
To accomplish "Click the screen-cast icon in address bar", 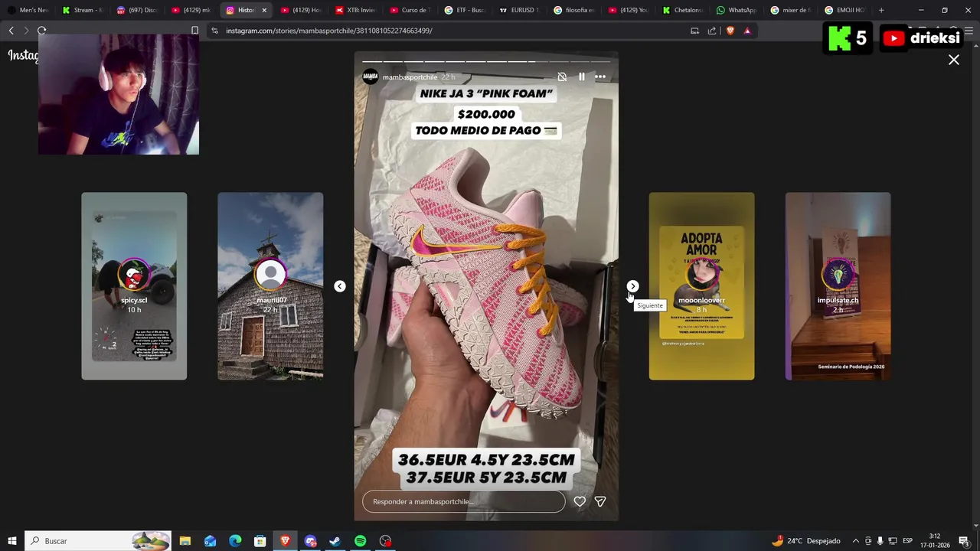I will 694,31.
